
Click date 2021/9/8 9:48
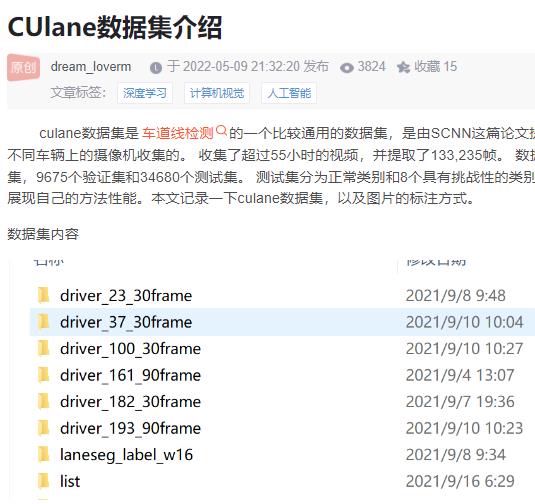456,296
